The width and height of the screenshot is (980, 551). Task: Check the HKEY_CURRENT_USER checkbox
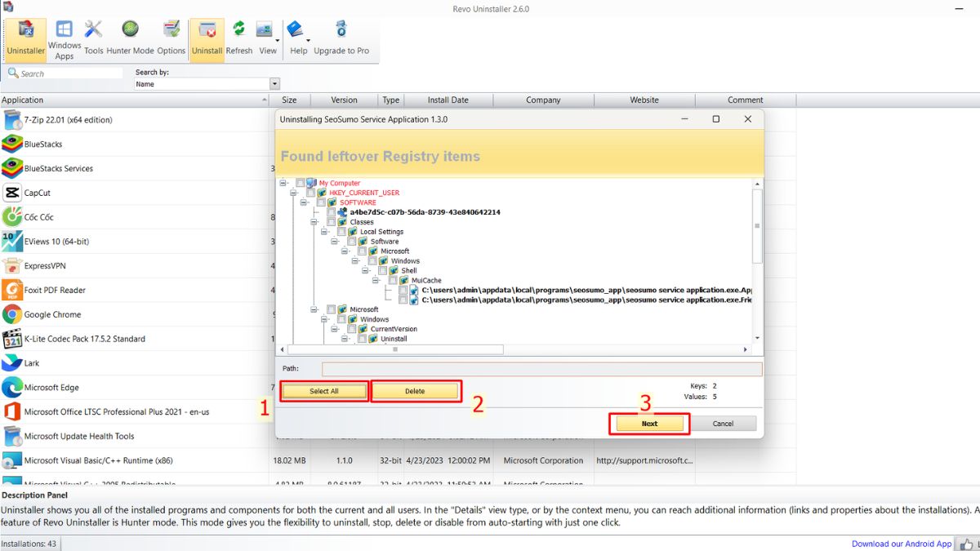click(x=310, y=193)
